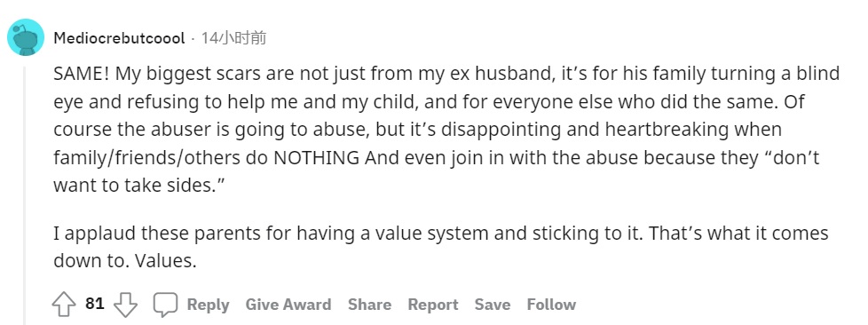Click the vote count 81

(x=95, y=304)
